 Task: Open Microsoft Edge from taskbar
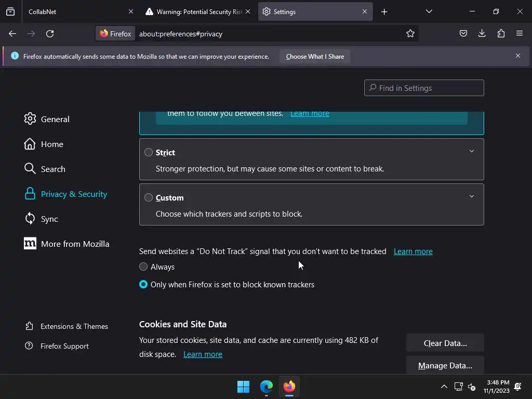267,387
